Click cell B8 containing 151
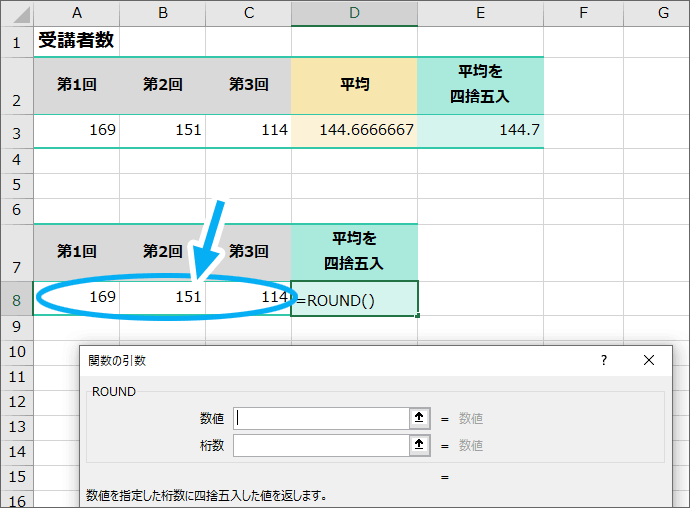Screen dimensions: 690x508 point(162,298)
